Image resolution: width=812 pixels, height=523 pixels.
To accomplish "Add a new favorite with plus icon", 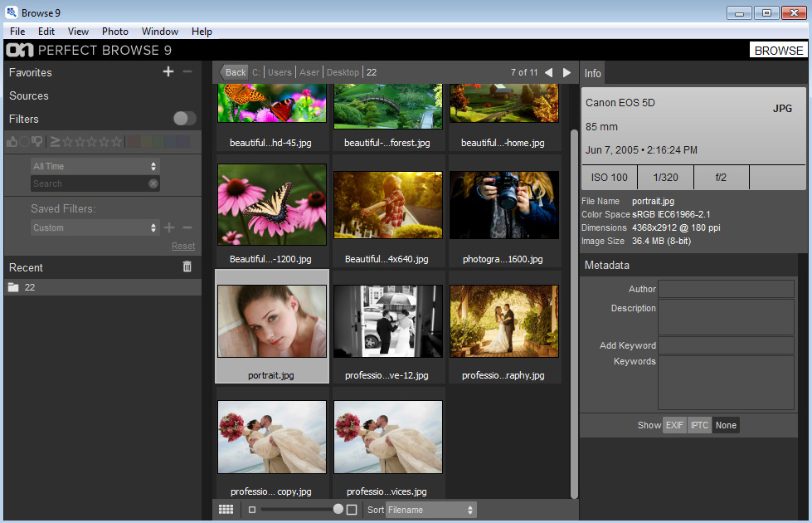I will [x=168, y=72].
